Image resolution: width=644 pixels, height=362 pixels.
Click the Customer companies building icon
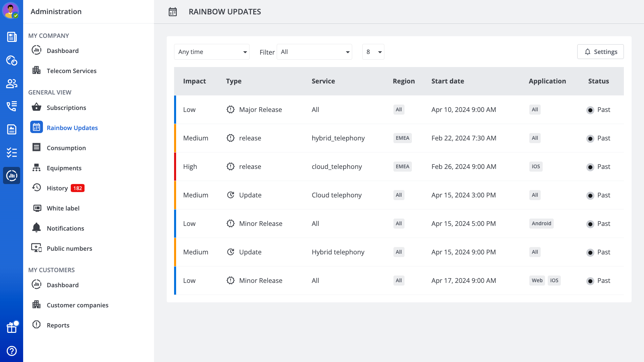tap(36, 305)
